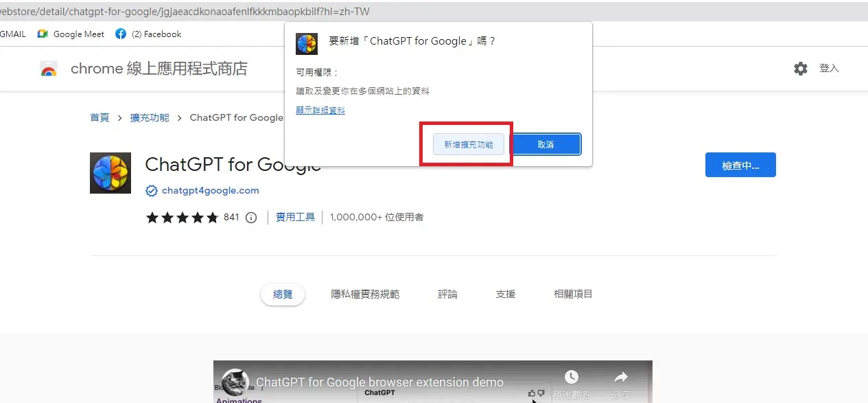The height and width of the screenshot is (403, 868).
Task: Click the 稍後觀看 clock icon on video
Action: [572, 377]
